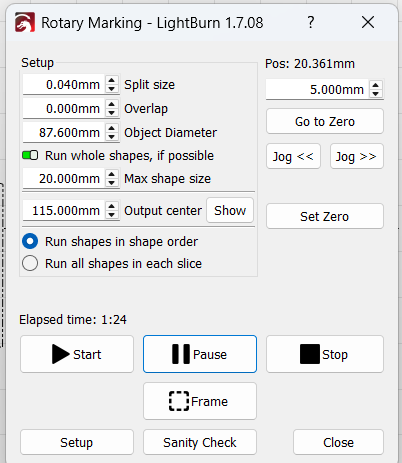Open help via the question mark icon
This screenshot has height=463, width=402.
point(311,23)
